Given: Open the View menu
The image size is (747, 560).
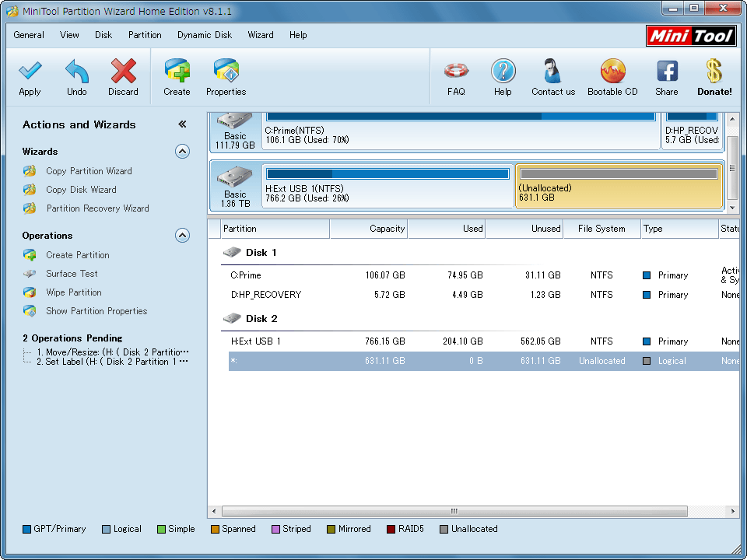Looking at the screenshot, I should (69, 35).
